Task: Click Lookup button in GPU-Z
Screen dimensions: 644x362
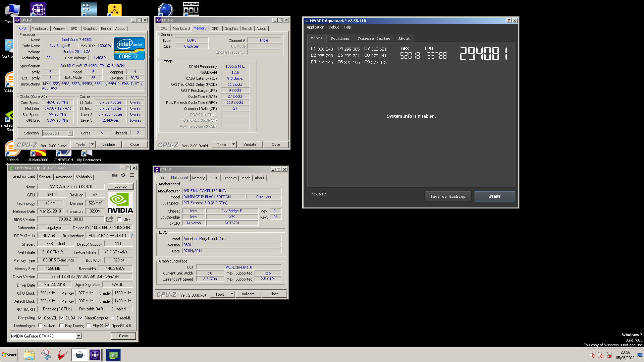Action: (x=120, y=187)
